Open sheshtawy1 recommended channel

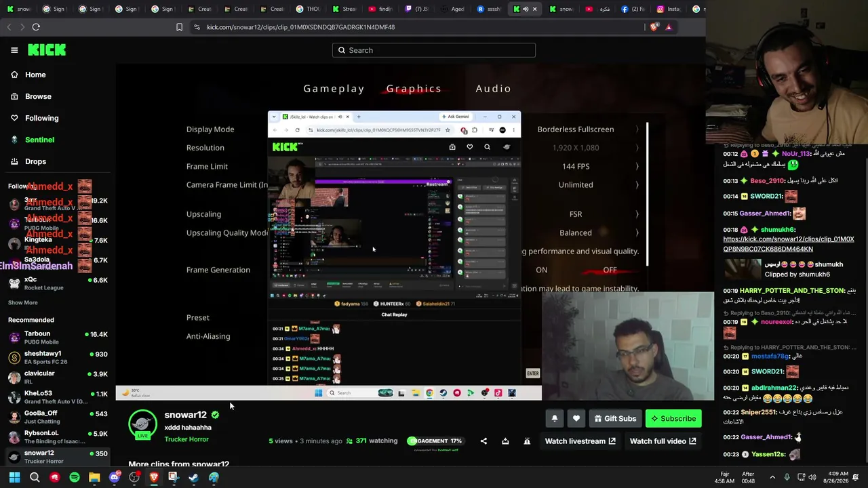(x=58, y=357)
